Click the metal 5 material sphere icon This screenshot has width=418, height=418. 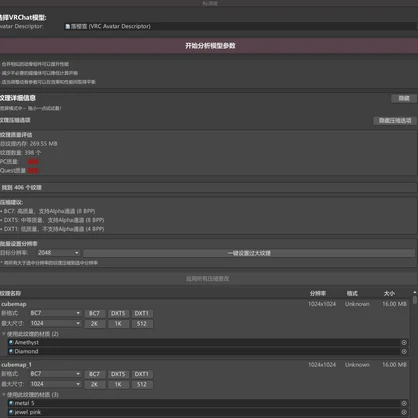(11, 403)
